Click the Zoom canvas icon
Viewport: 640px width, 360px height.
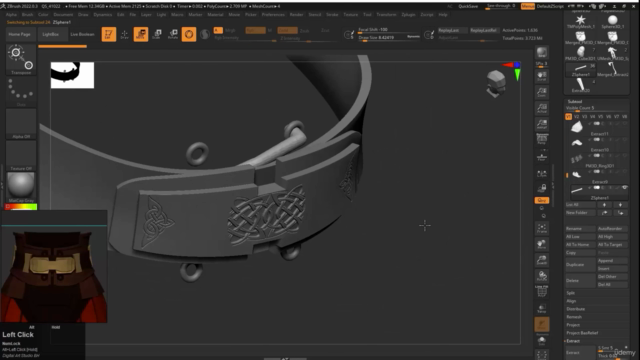[542, 92]
